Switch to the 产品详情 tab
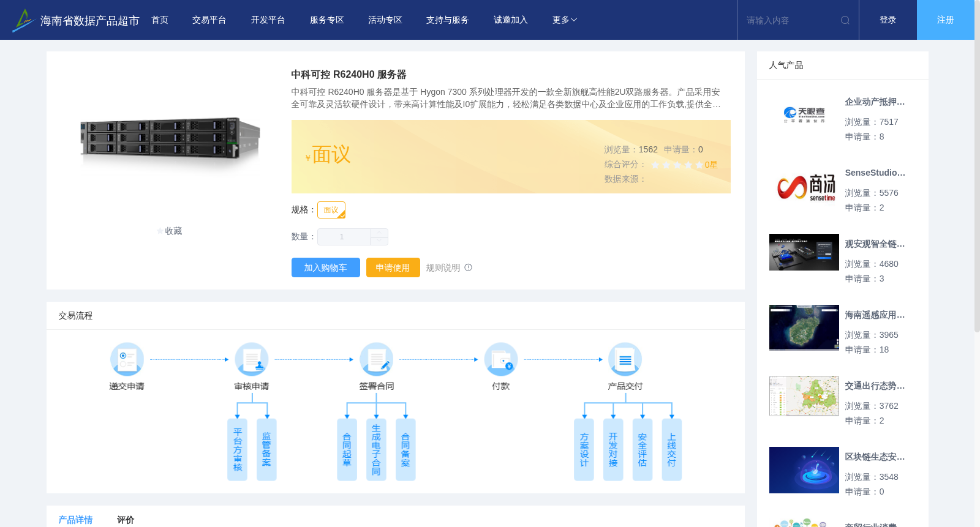This screenshot has height=527, width=980. pyautogui.click(x=75, y=520)
